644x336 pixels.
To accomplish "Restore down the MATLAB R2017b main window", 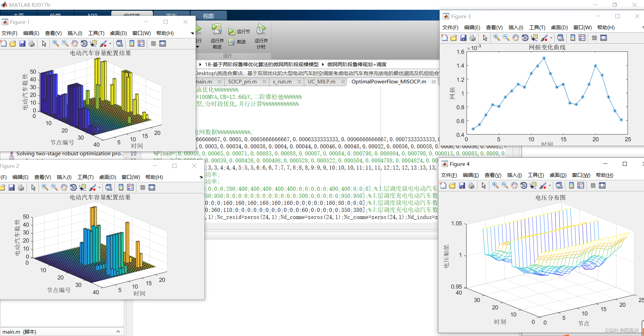I will click(615, 5).
